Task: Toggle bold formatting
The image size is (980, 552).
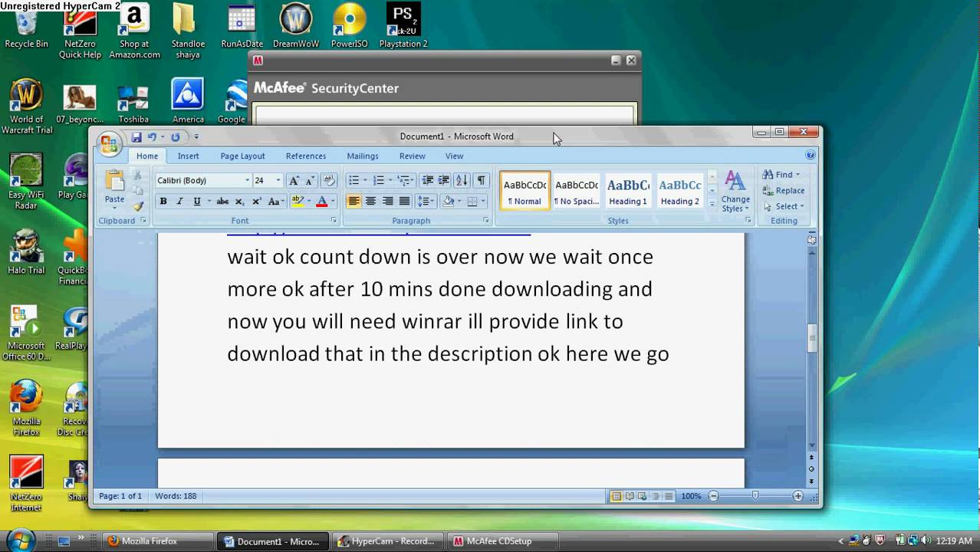Action: pos(163,202)
